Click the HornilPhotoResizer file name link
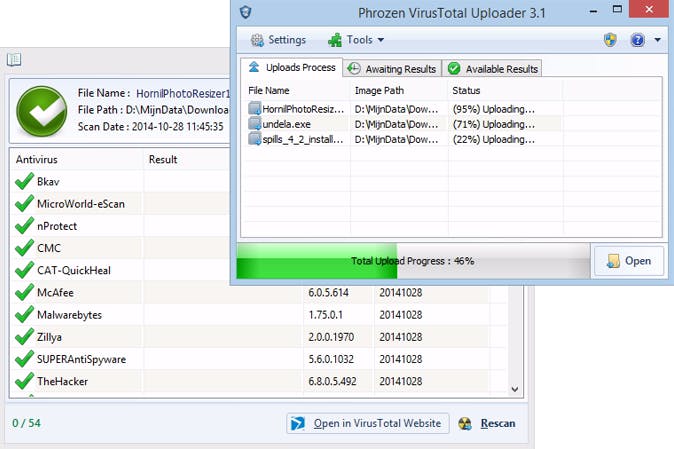The image size is (674, 449). coord(183,93)
